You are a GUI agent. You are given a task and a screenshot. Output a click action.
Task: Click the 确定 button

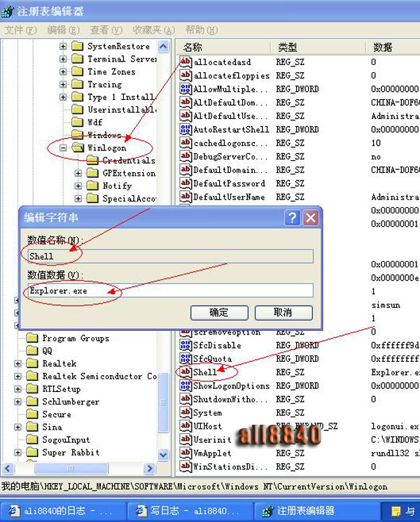[x=219, y=312]
